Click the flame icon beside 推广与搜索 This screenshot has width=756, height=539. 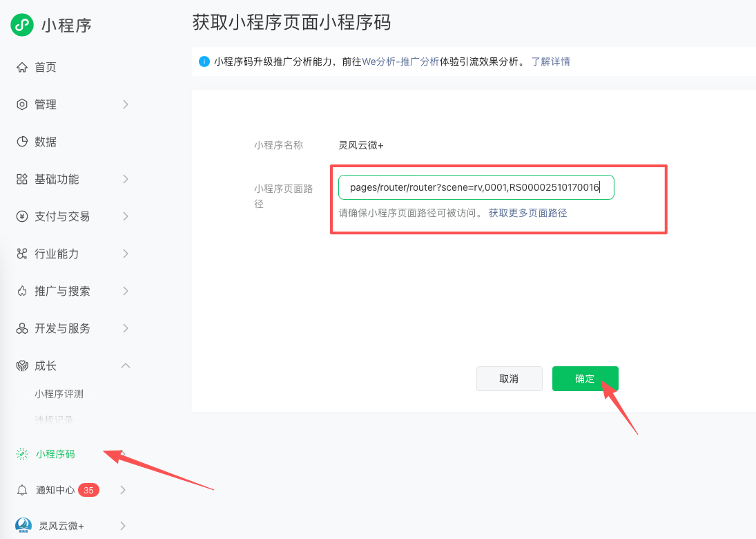pos(22,291)
